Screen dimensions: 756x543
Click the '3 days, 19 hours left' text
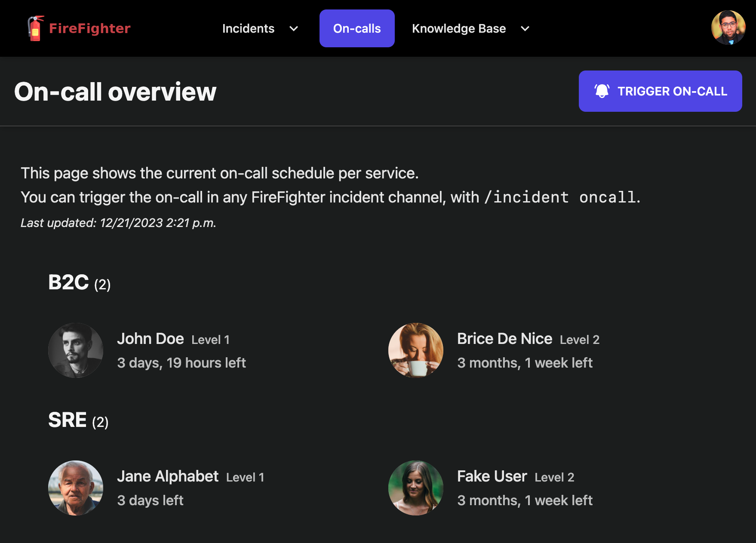[181, 363]
